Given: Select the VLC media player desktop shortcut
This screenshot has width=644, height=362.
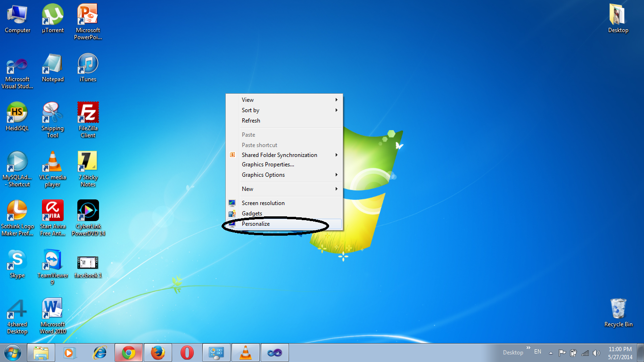Looking at the screenshot, I should (x=53, y=169).
